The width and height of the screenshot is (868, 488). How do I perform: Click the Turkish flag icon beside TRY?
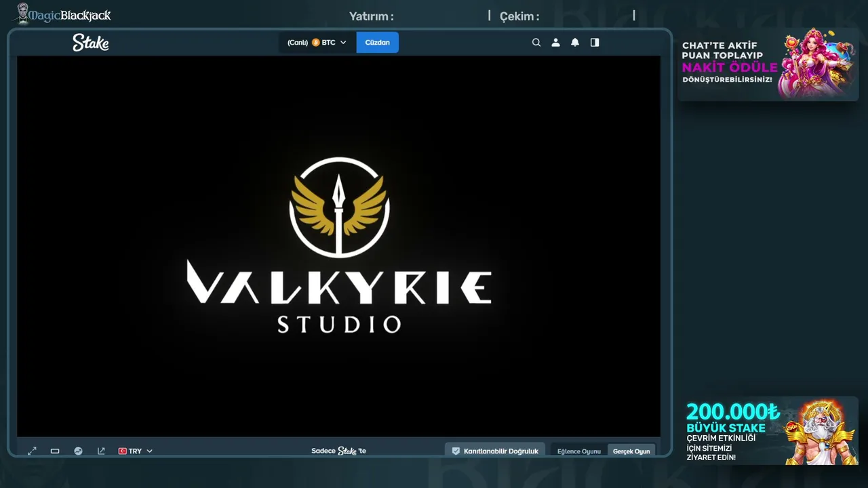coord(123,451)
